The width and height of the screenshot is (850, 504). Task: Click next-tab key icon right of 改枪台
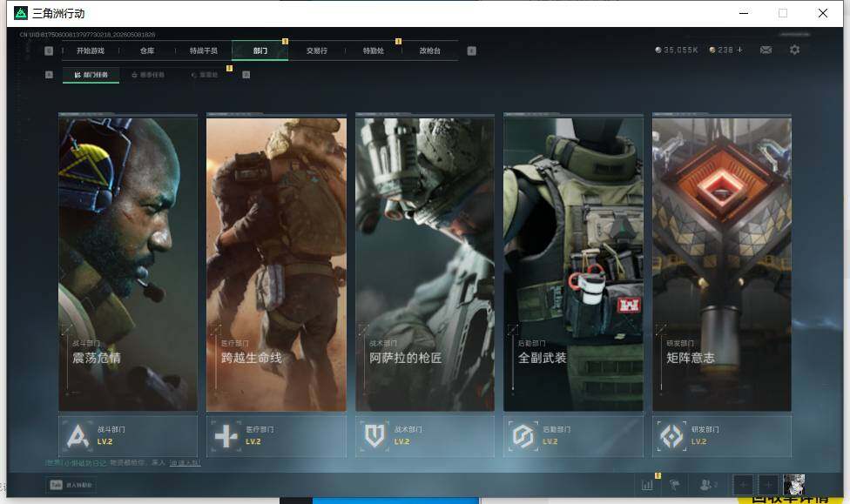pos(472,50)
